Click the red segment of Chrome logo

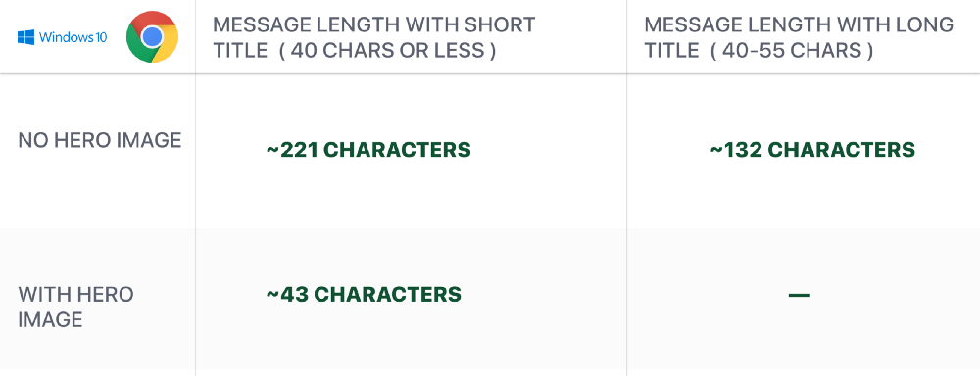tap(153, 20)
